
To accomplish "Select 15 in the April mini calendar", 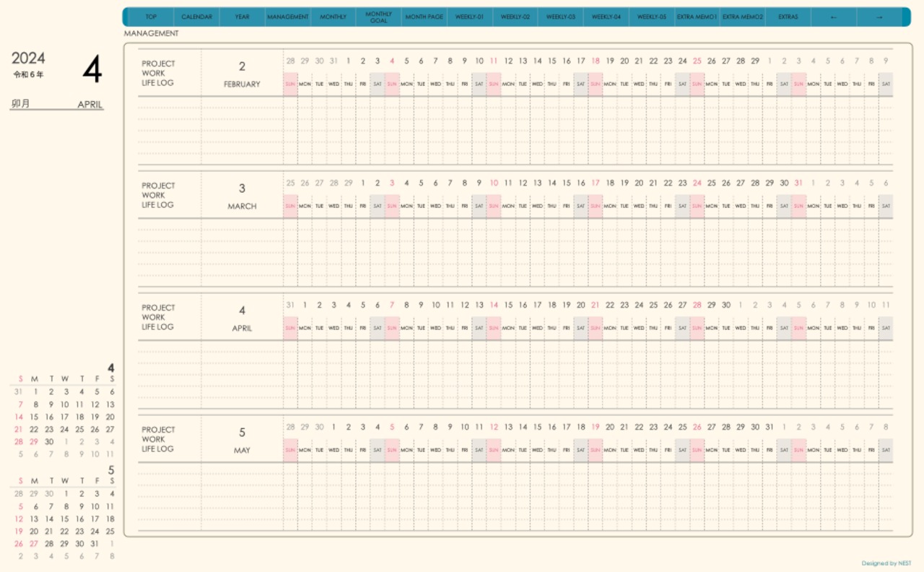I will click(x=34, y=417).
